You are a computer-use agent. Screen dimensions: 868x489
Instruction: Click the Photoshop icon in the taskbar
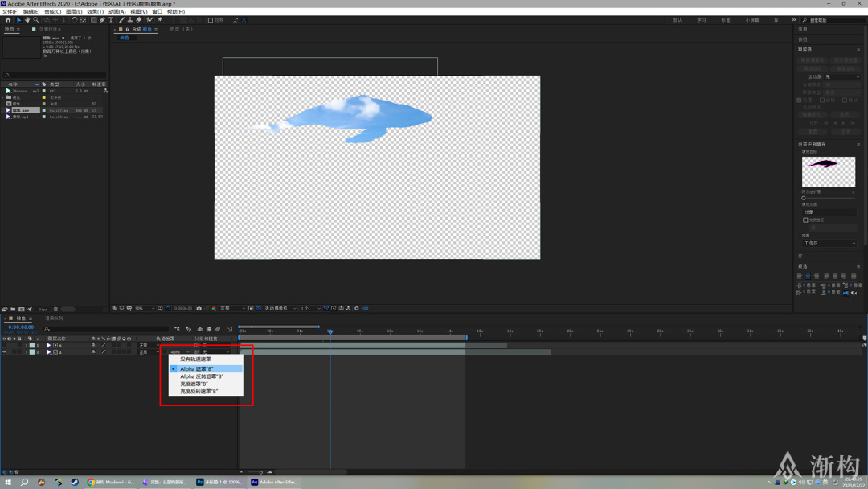[201, 482]
